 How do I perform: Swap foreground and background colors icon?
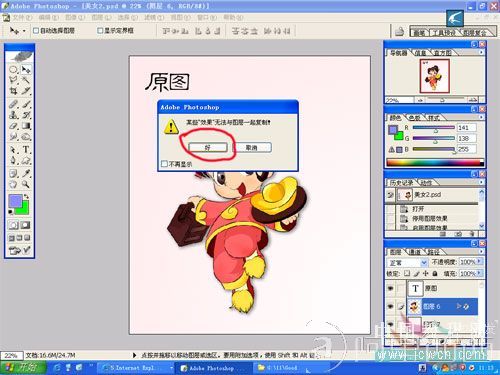(27, 197)
